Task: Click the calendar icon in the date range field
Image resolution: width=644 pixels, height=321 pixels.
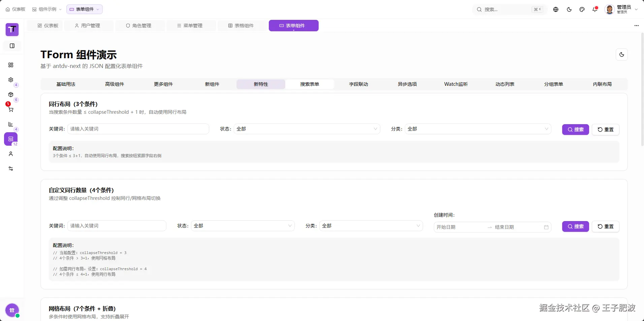Action: coord(546,227)
